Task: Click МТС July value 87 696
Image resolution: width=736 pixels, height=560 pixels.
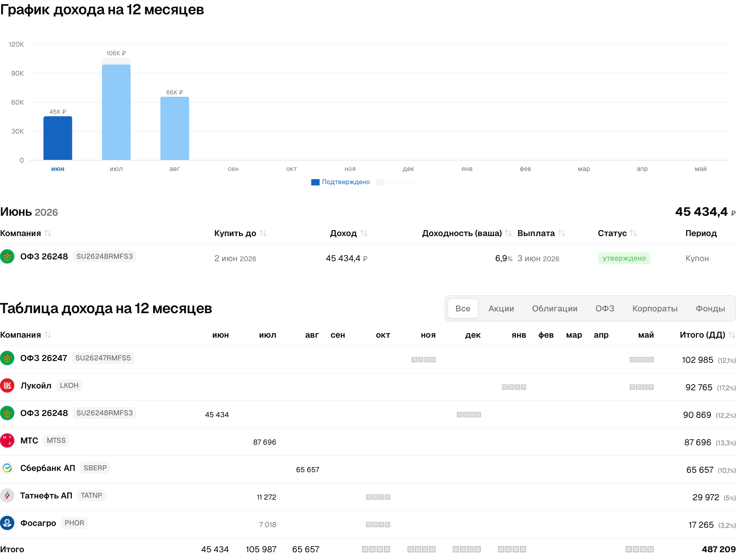Action: [x=265, y=442]
